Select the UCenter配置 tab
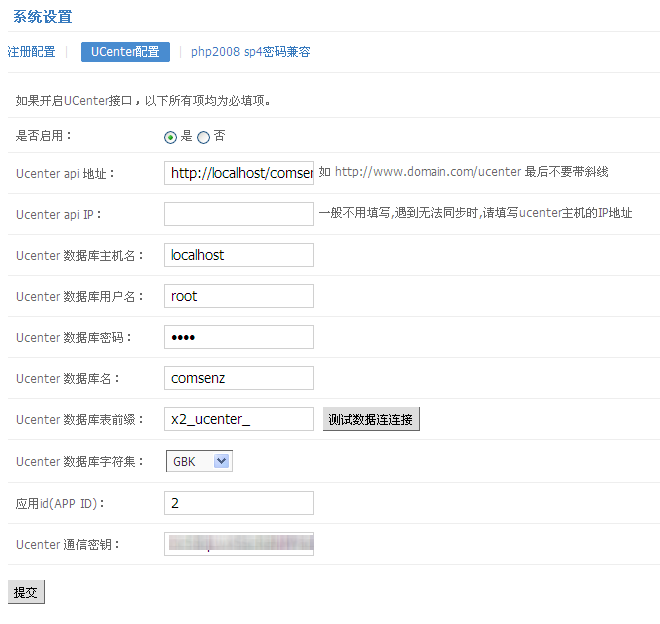The image size is (660, 624). pyautogui.click(x=125, y=52)
